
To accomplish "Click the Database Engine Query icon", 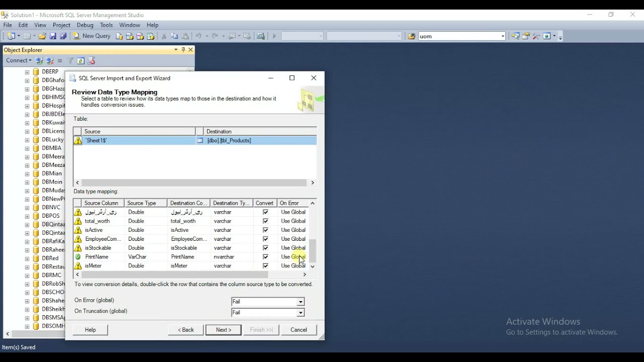I will coord(119,36).
